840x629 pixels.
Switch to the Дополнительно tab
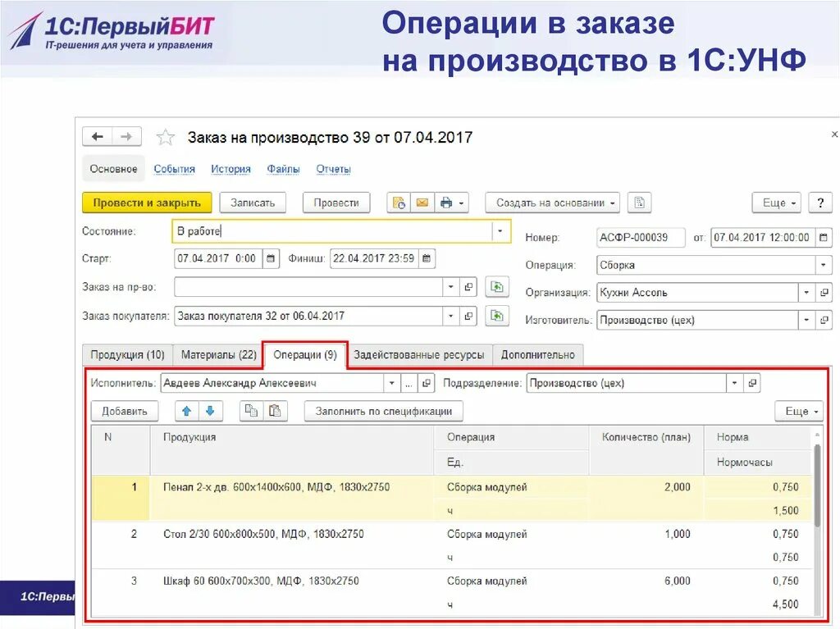pos(538,355)
